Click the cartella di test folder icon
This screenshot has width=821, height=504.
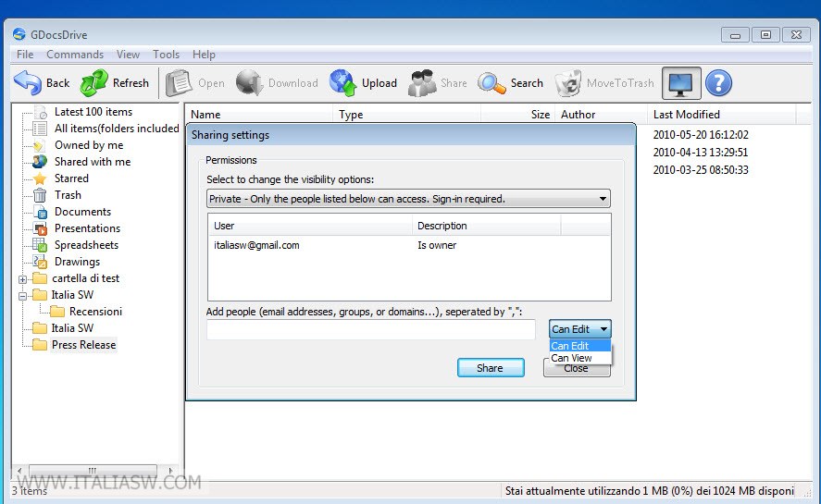point(40,278)
